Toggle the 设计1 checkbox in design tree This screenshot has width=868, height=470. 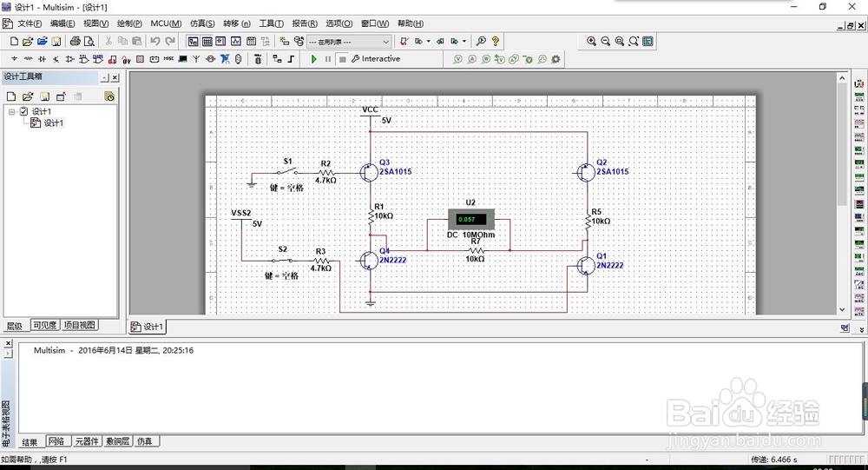point(24,111)
